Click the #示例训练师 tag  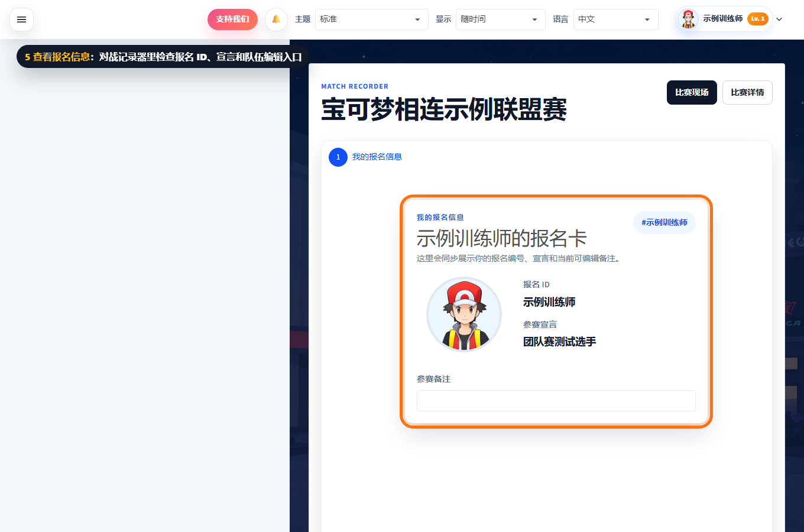(664, 223)
